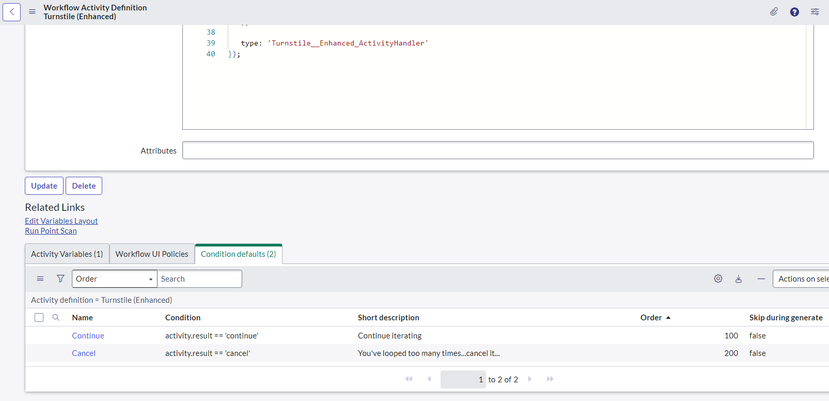Click the Delete button
Viewport: 829px width, 401px height.
click(84, 186)
